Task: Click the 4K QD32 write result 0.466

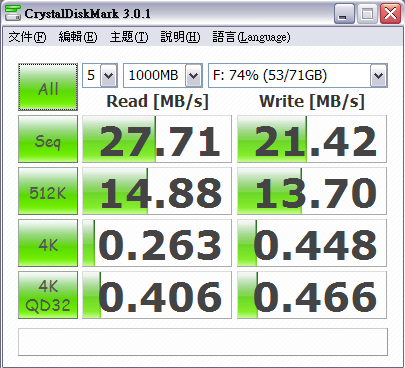Action: (x=312, y=295)
